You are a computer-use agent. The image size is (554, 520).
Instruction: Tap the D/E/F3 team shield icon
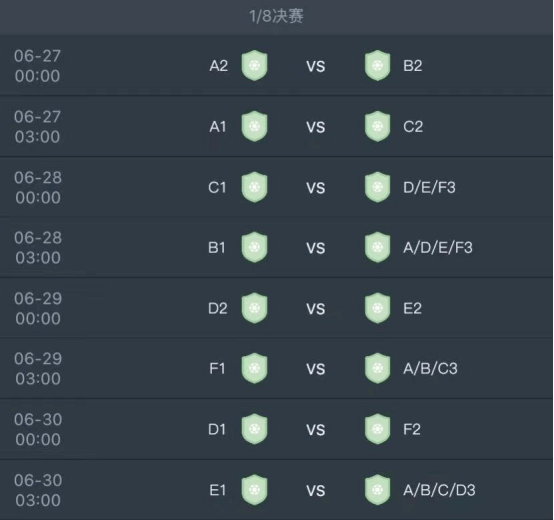[377, 187]
